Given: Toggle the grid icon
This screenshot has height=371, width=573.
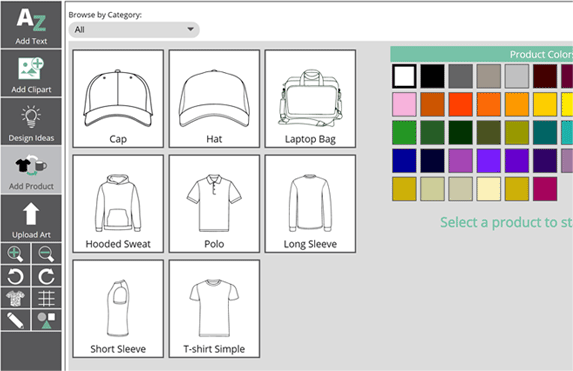Looking at the screenshot, I should (x=46, y=298).
